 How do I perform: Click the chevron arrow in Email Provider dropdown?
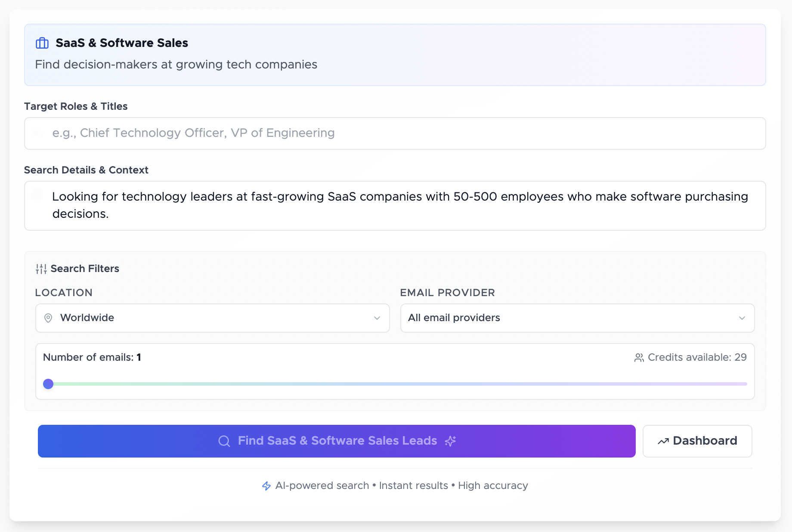(x=742, y=318)
